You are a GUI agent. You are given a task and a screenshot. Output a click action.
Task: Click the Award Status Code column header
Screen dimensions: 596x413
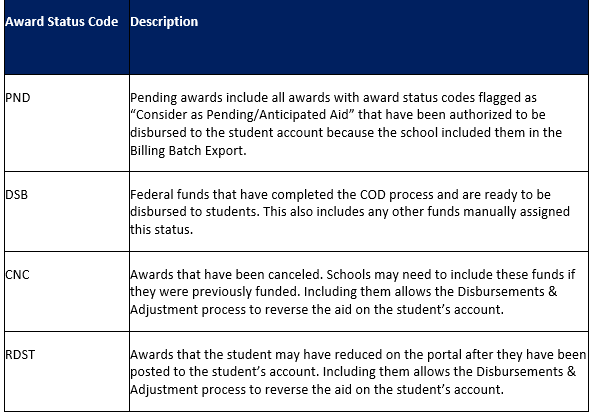tap(62, 22)
